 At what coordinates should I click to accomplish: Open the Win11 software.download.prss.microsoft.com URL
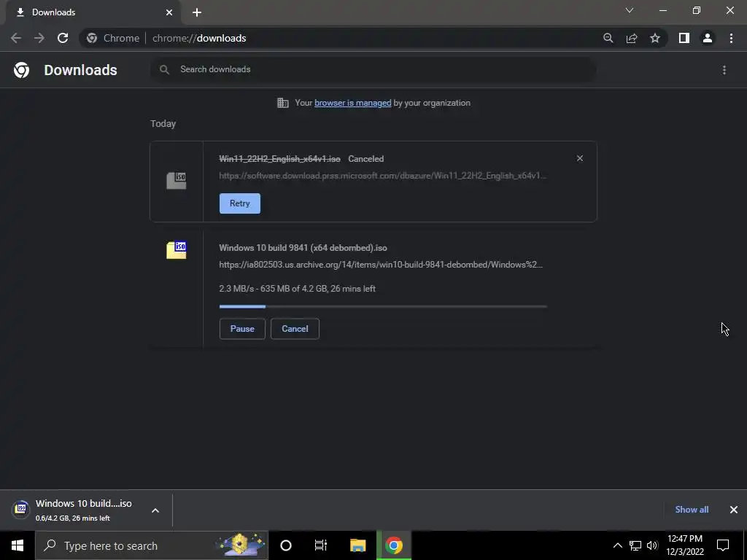point(382,176)
